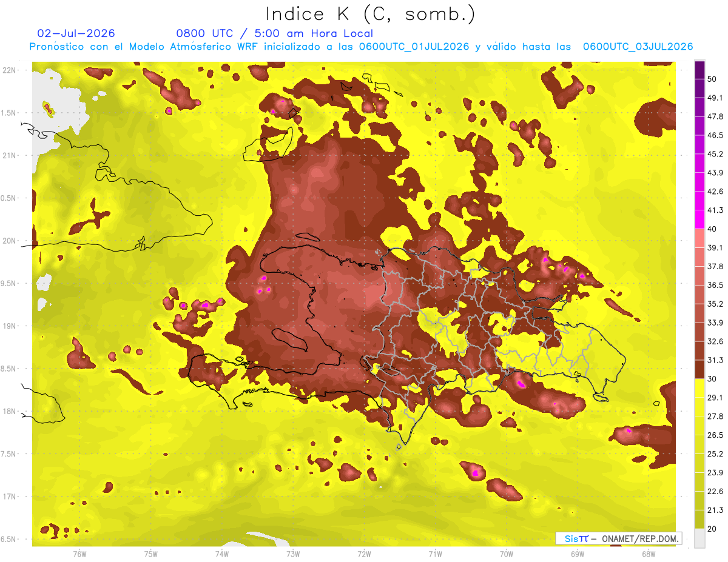
Task: Click the "72W" longitude label
Action: (364, 554)
